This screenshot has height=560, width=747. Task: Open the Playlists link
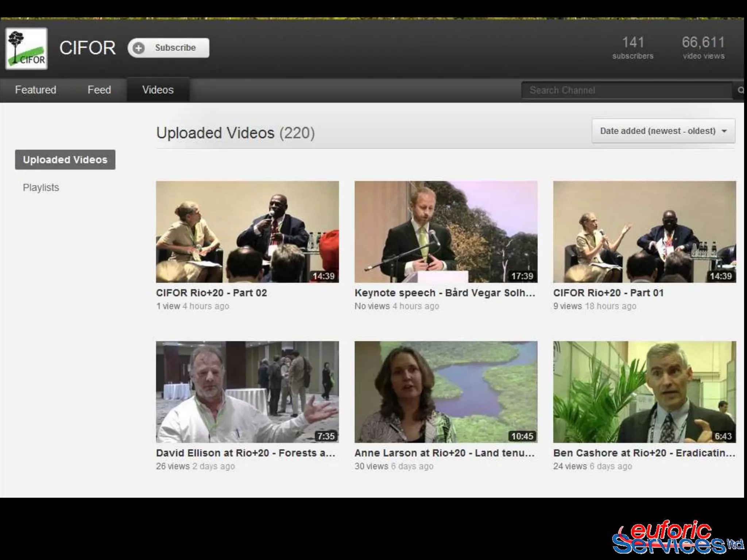(x=41, y=187)
